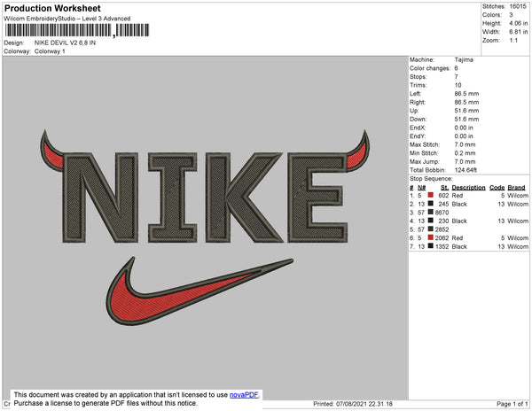
Task: Click the 'Left:' label
Action: 415,94
